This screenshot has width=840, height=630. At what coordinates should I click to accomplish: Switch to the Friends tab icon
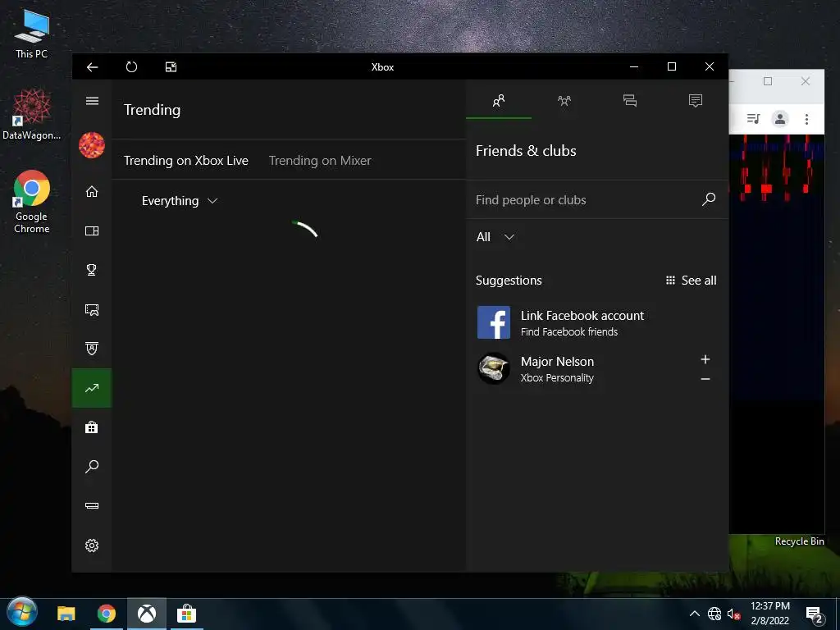click(499, 101)
